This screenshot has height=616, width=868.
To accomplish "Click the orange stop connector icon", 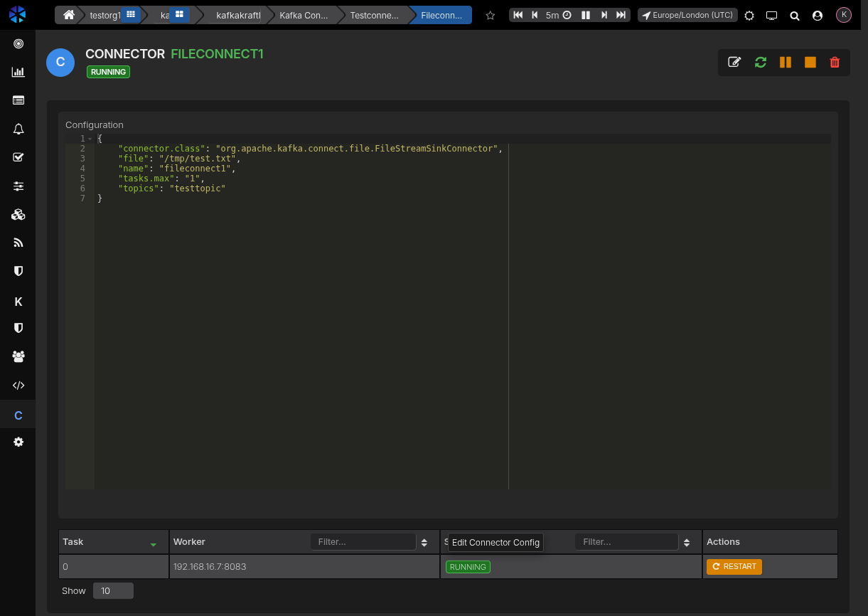I will point(810,62).
